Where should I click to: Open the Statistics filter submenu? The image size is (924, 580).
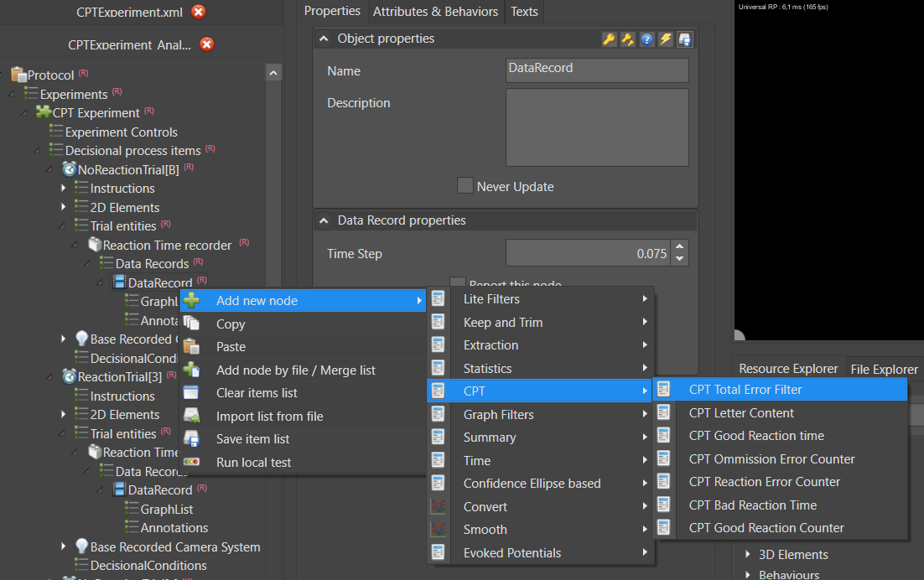pos(487,369)
